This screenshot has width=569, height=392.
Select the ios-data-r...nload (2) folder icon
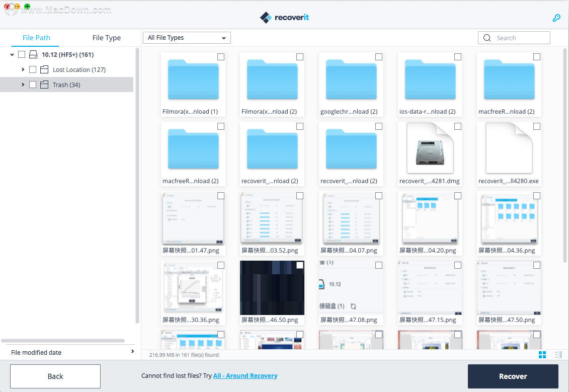pyautogui.click(x=430, y=80)
